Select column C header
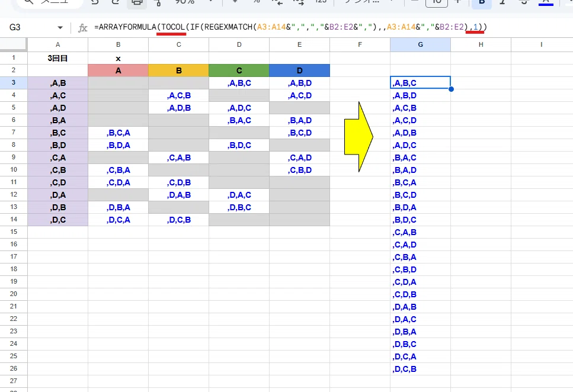This screenshot has width=573, height=392. pos(179,44)
